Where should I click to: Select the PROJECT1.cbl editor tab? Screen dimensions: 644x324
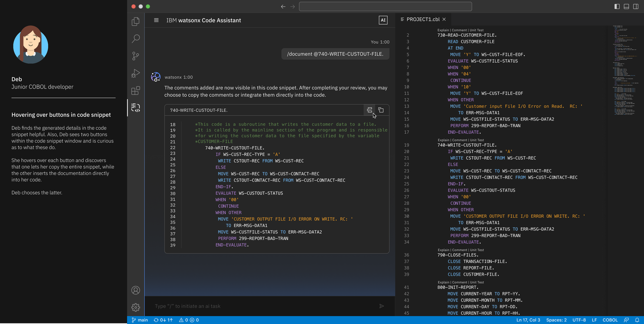(x=423, y=19)
